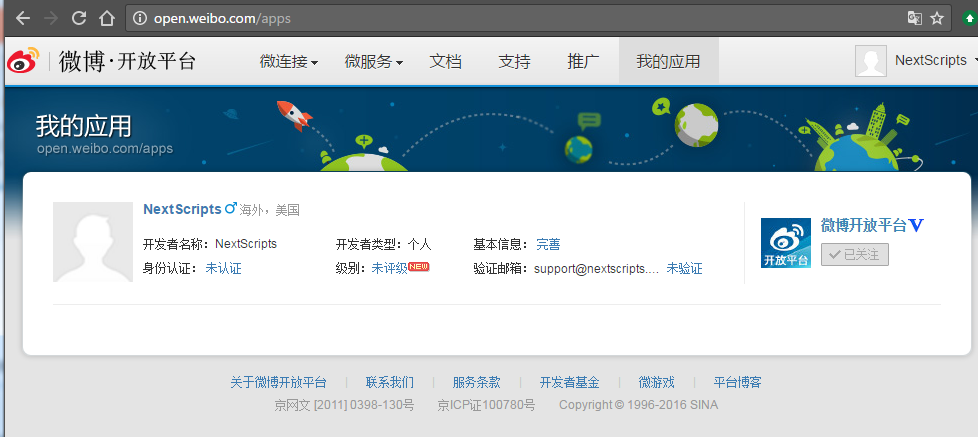Expand the 微服务 dropdown menu
The image size is (978, 437).
[x=374, y=62]
